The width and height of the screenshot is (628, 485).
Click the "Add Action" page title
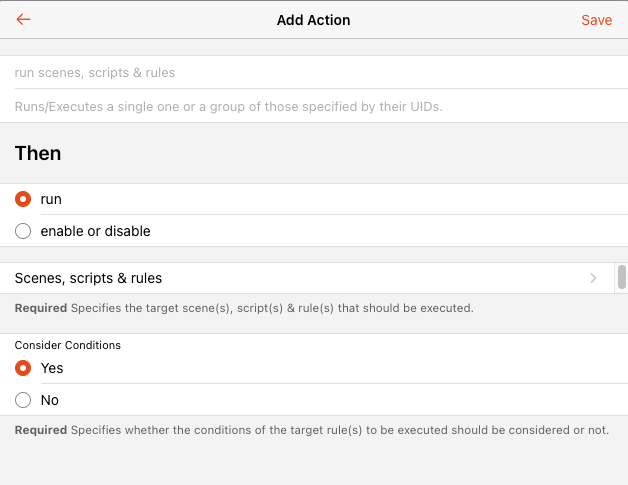pyautogui.click(x=313, y=20)
